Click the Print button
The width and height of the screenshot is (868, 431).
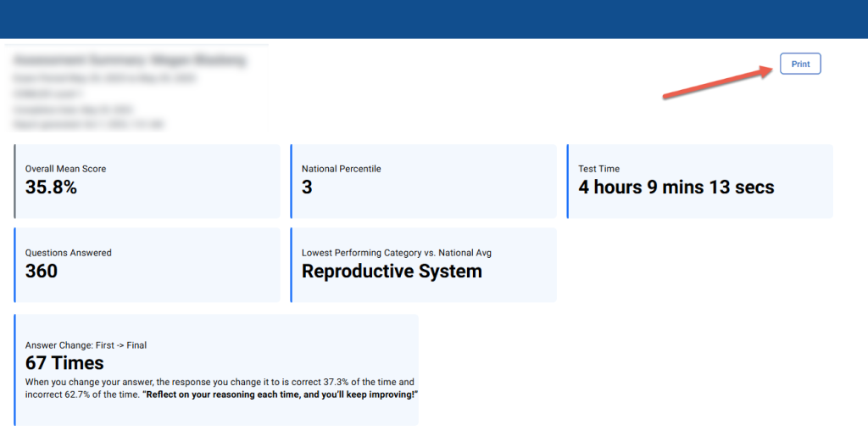[x=800, y=64]
